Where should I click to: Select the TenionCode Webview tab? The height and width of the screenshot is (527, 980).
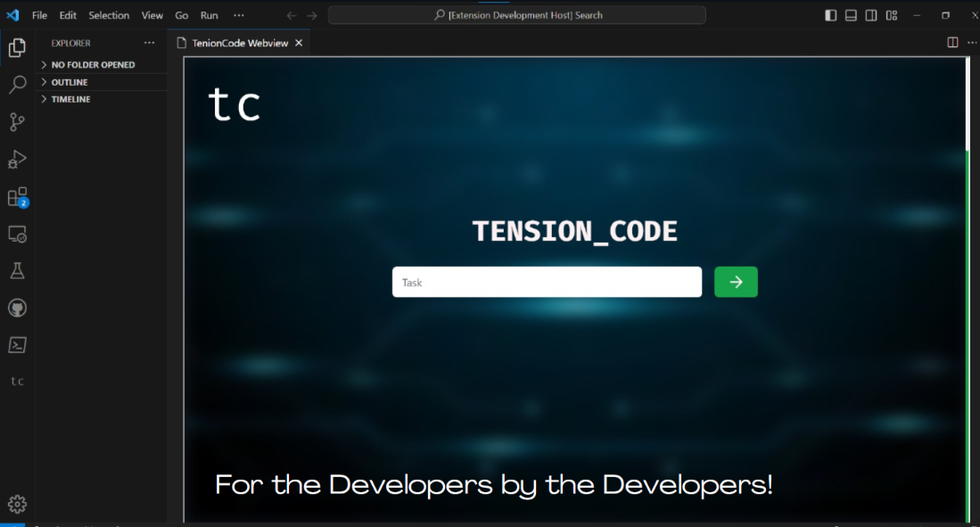(239, 43)
